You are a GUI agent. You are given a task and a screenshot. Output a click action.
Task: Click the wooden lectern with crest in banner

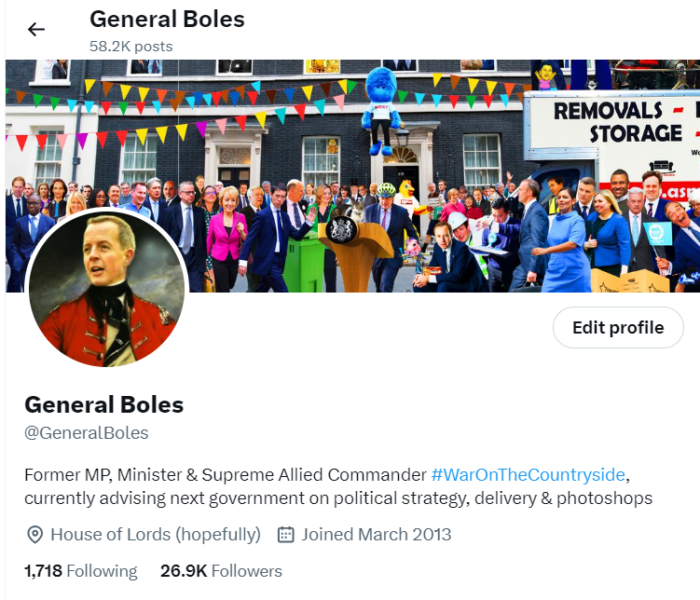[x=355, y=252]
